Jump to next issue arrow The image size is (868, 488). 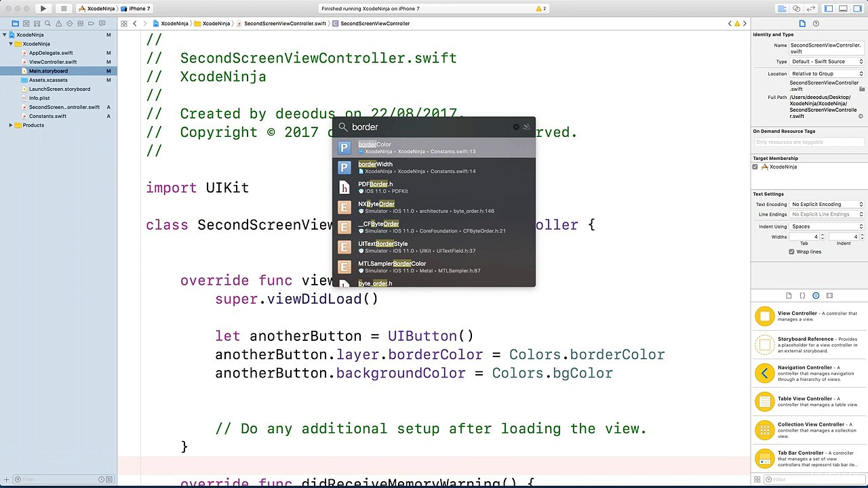[745, 24]
